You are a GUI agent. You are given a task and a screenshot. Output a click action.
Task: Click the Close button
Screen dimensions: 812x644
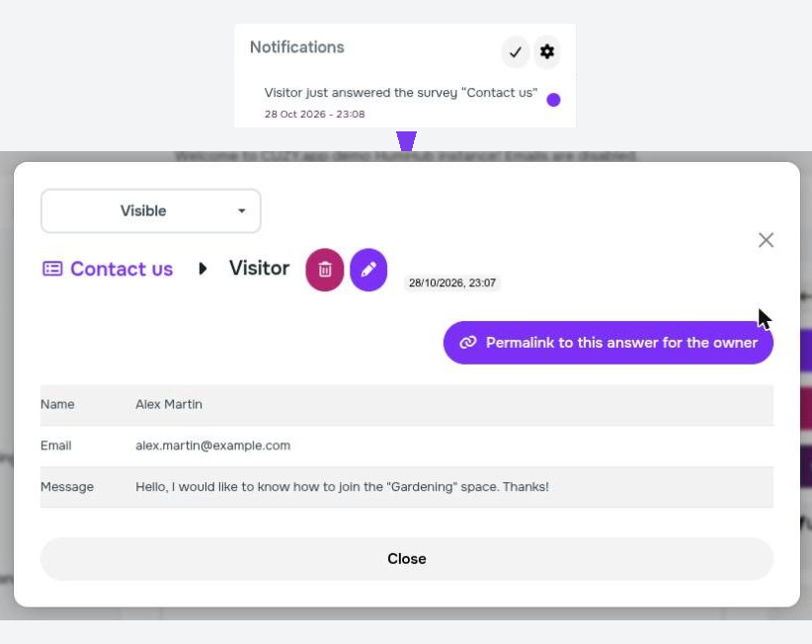(407, 559)
